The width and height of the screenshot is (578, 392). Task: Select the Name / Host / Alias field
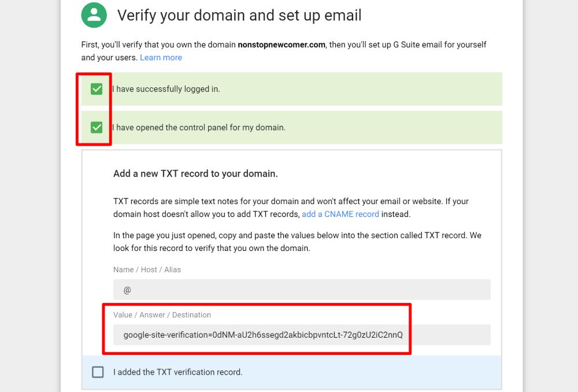[302, 289]
